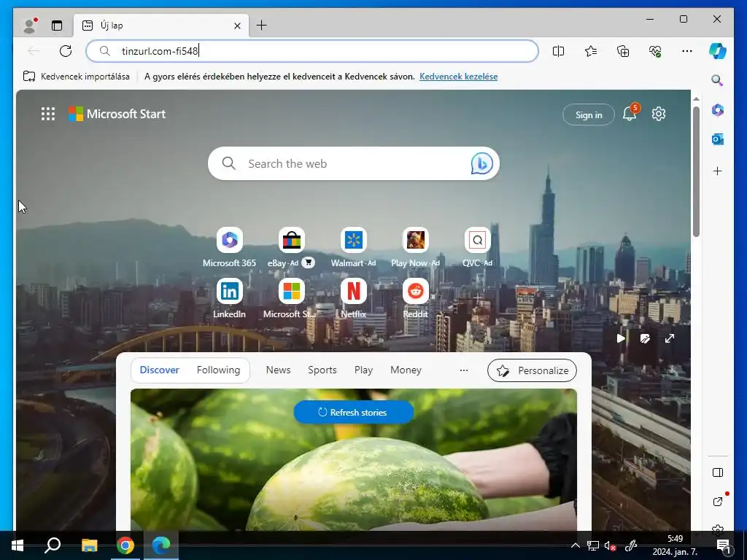This screenshot has height=560, width=747.
Task: Click the Refresh page icon
Action: 65,51
